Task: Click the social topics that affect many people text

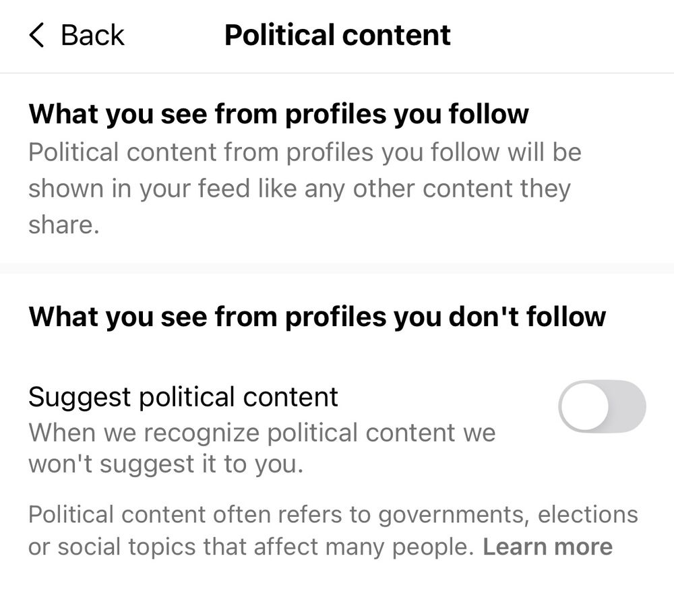Action: 249,547
